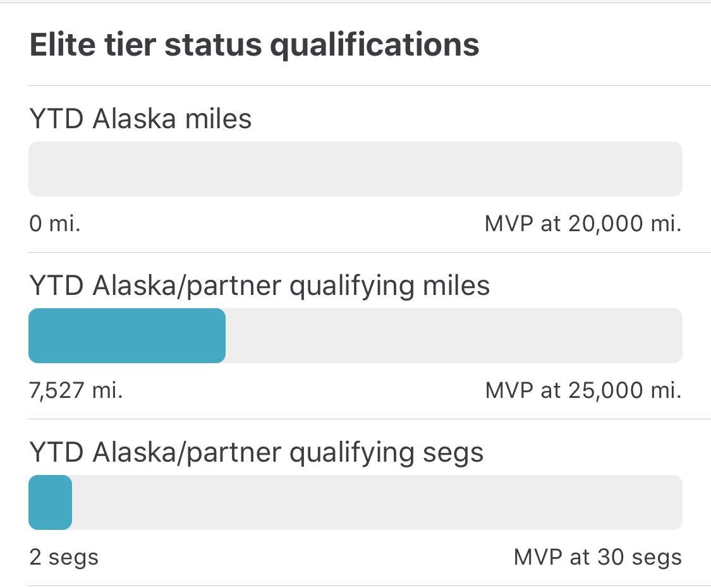The width and height of the screenshot is (711, 588).
Task: Click the word qualifications in the heading
Action: coord(375,46)
